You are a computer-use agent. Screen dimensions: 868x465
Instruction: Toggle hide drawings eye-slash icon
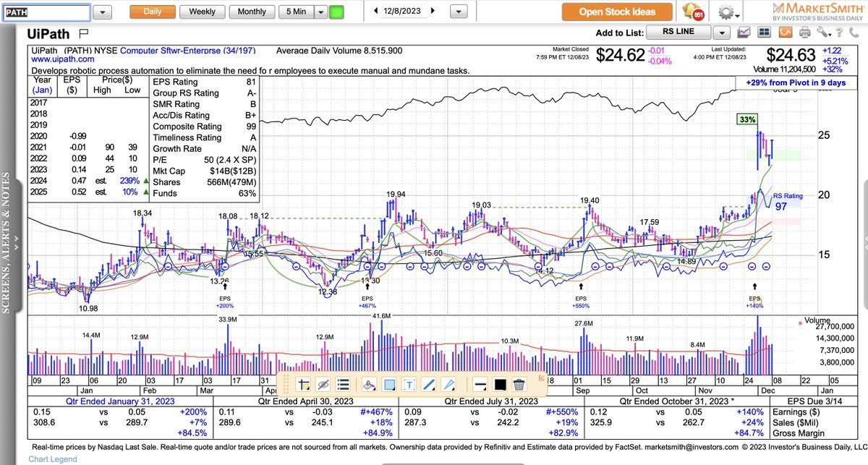(323, 384)
